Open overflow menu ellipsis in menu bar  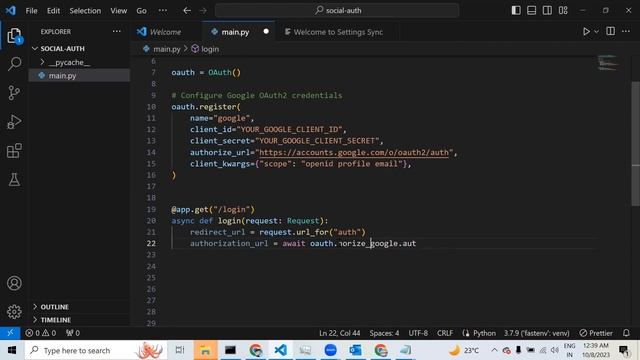coord(162,11)
